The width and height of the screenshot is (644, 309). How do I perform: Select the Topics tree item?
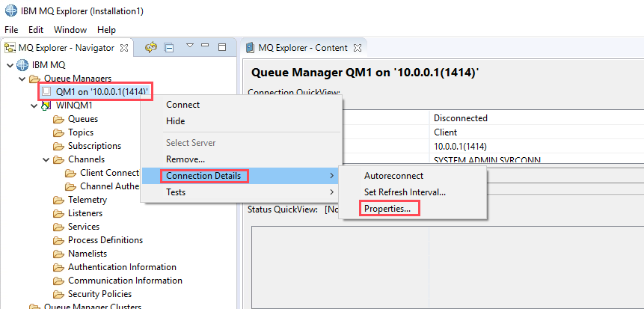click(x=81, y=132)
